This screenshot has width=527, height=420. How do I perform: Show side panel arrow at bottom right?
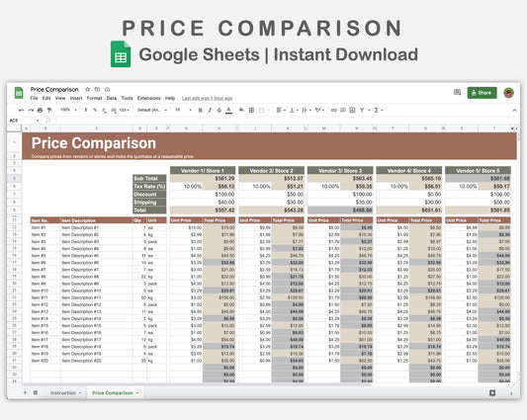click(511, 393)
